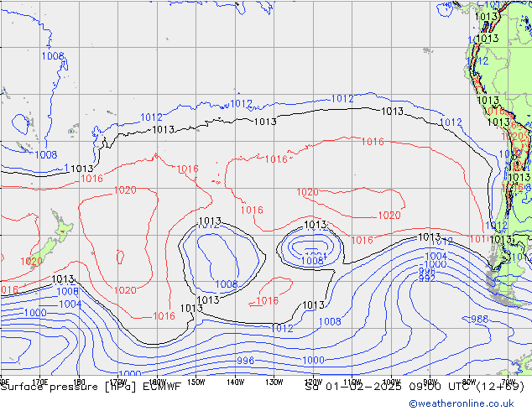Click New Zealand's North Island on the map
This screenshot has height=411, width=532.
click(x=62, y=226)
